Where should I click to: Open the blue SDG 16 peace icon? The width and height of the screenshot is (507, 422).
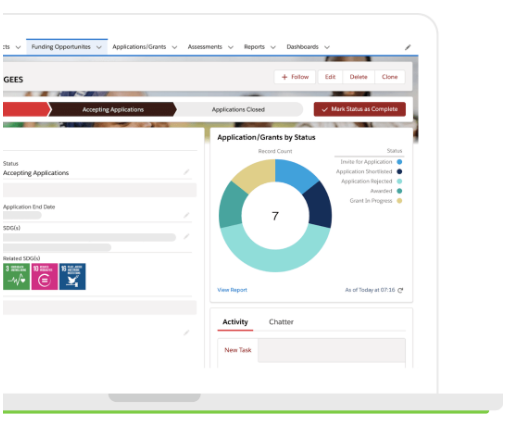(72, 277)
